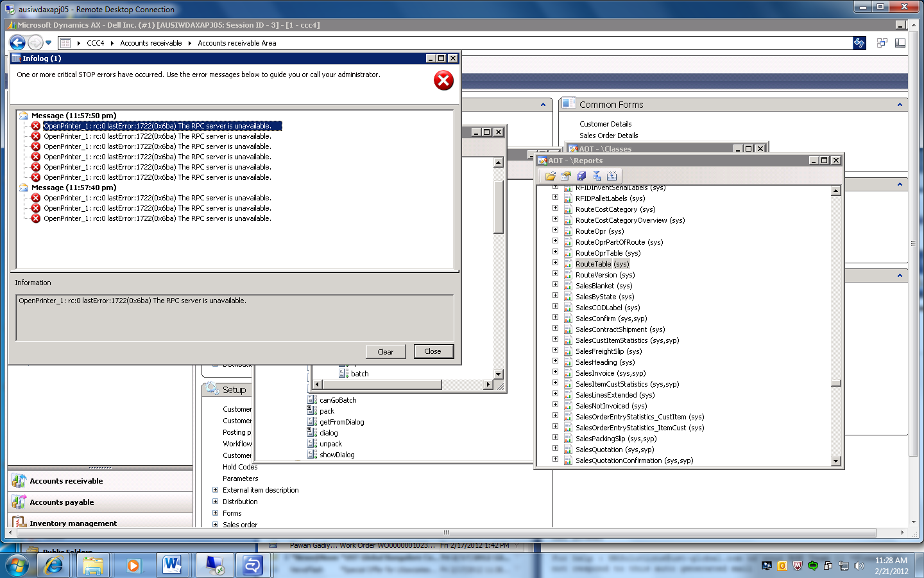The width and height of the screenshot is (924, 578).
Task: Select the dialog method
Action: pyautogui.click(x=329, y=433)
